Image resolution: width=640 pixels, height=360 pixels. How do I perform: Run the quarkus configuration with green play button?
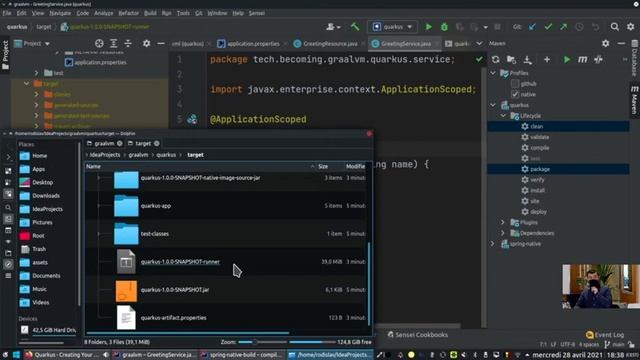(429, 27)
